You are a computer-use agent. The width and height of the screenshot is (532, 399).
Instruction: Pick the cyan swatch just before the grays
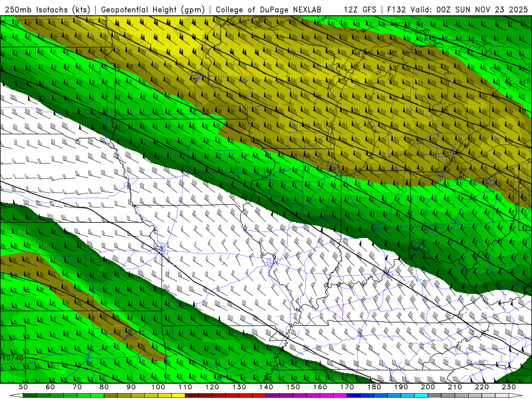(x=421, y=396)
